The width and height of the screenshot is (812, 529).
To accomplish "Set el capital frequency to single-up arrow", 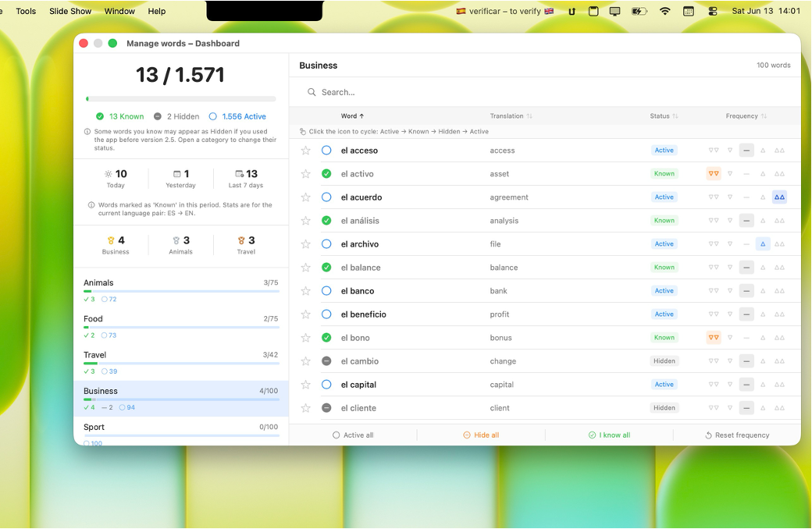I will [763, 385].
